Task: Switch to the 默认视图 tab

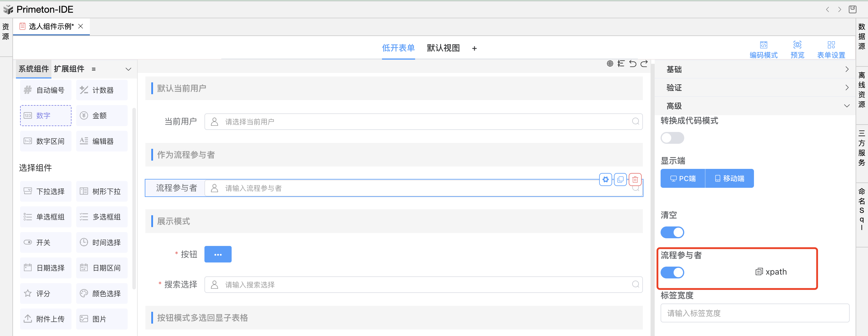Action: (x=443, y=48)
